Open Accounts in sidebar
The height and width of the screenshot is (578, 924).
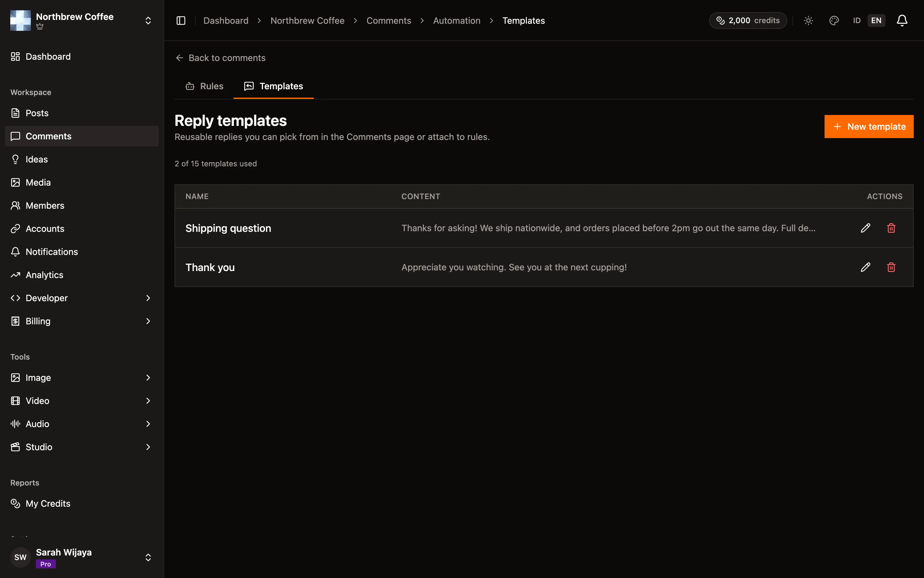tap(82, 229)
